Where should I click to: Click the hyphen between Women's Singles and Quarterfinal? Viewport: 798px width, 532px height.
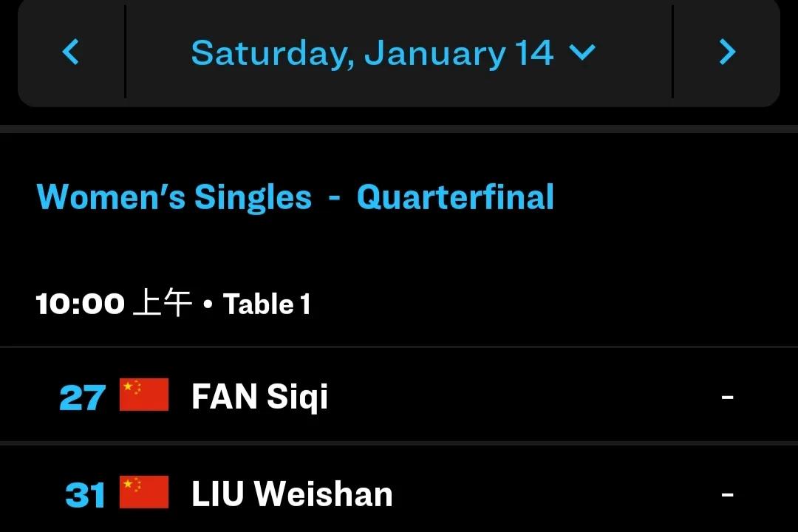pyautogui.click(x=334, y=198)
